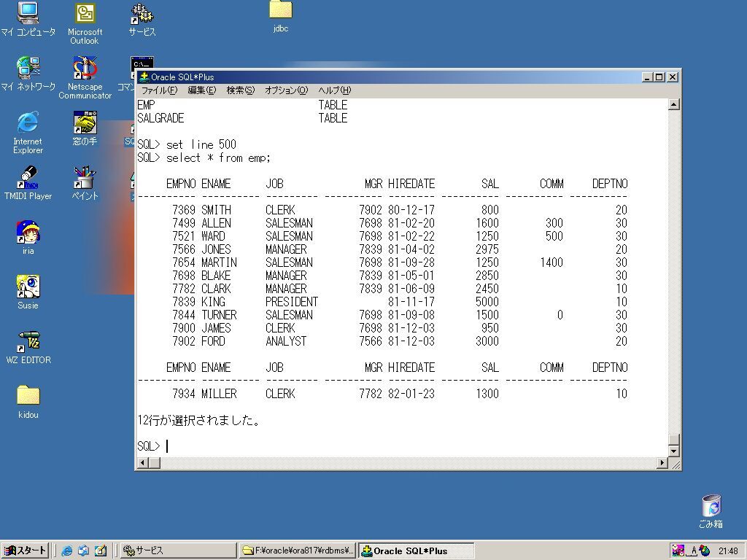The height and width of the screenshot is (560, 747).
Task: Open the ファイル(F) menu in SQL*Plus
Action: tap(159, 90)
